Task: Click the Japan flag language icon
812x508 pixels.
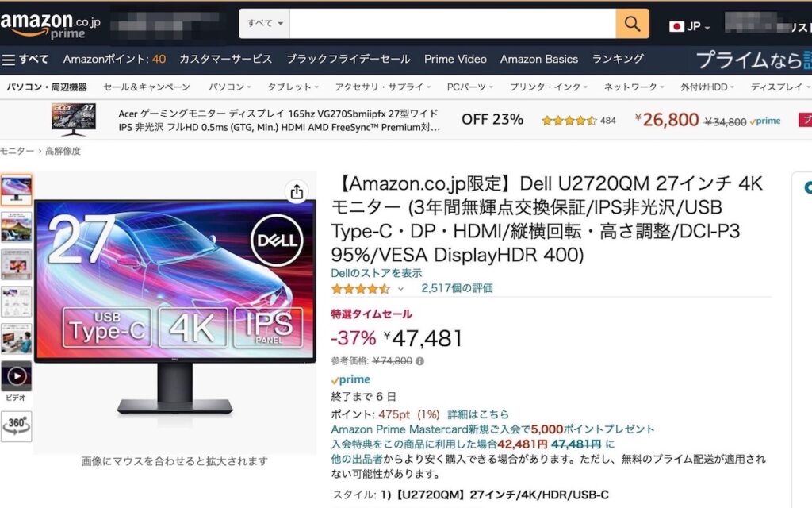Action: [676, 26]
